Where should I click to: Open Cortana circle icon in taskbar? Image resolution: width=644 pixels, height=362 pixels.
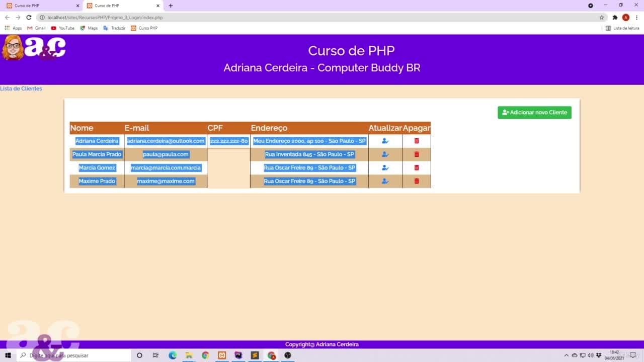point(139,355)
